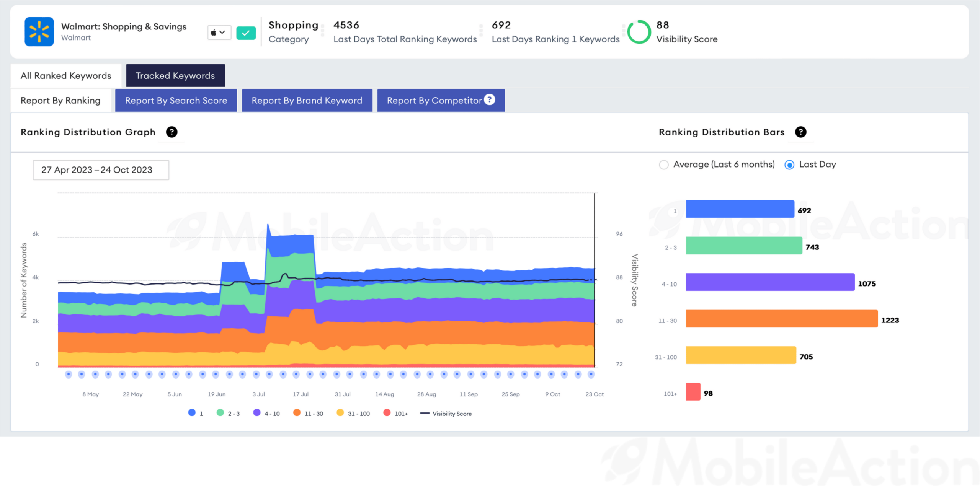Click the blue rank 1 bar (692)

(740, 209)
